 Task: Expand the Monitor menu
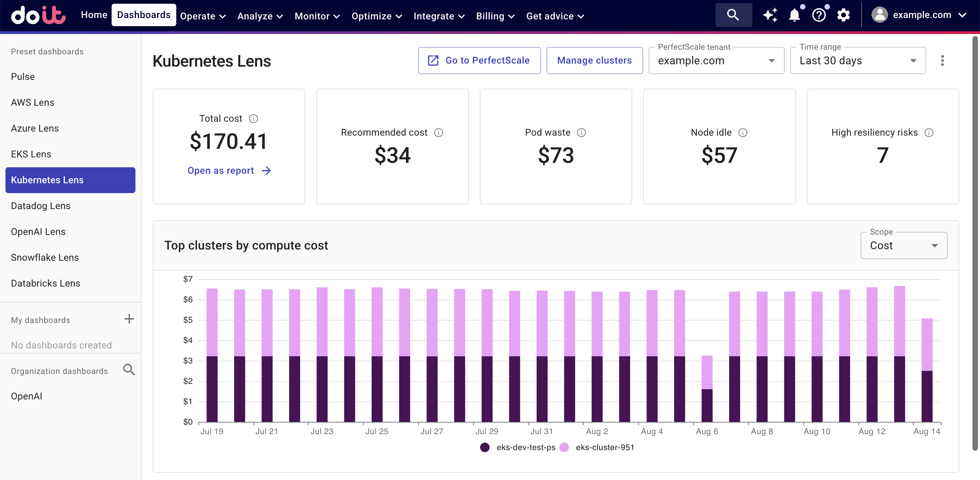317,16
